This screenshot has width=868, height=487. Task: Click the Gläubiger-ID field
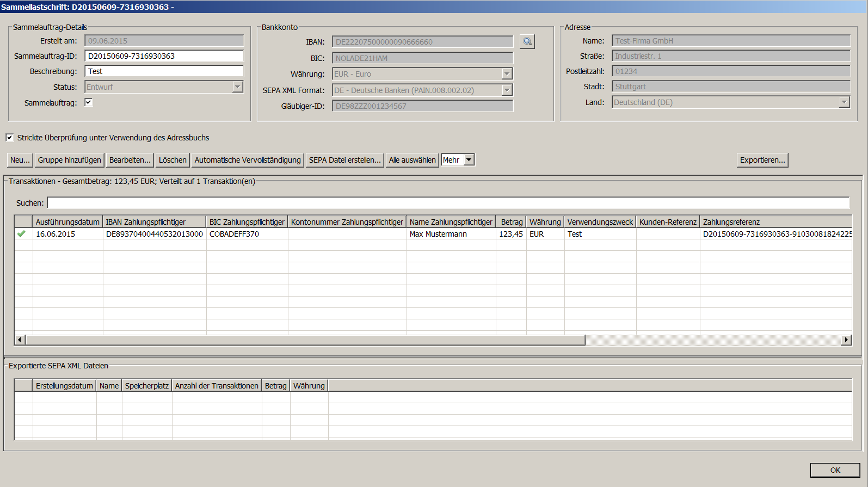click(x=423, y=106)
